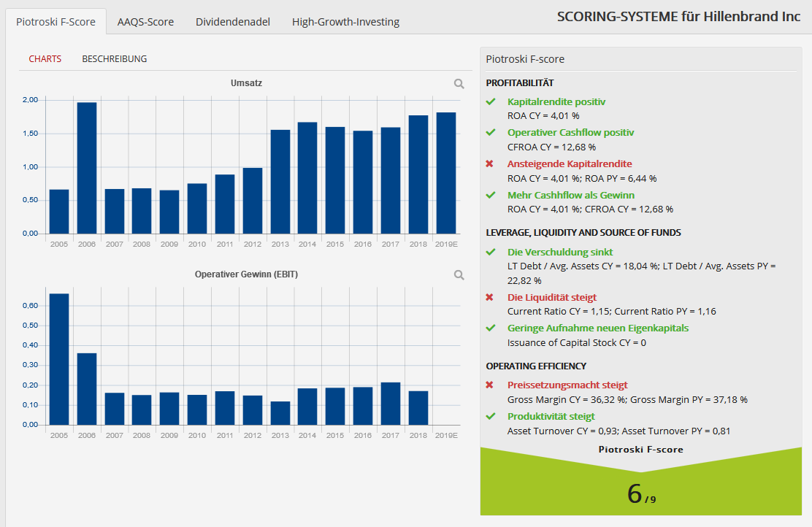Click green check beside Operativer Cashflow positiv
812x527 pixels.
tap(491, 133)
